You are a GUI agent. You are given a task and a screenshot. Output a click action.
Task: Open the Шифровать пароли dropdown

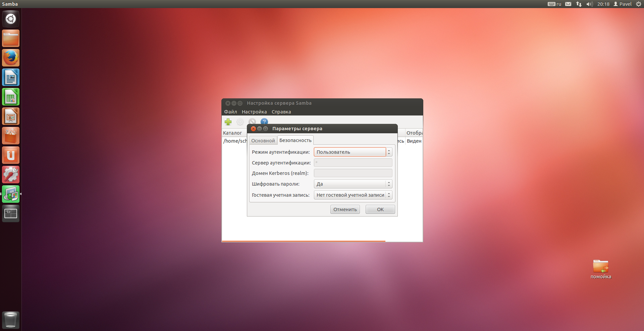(x=353, y=184)
